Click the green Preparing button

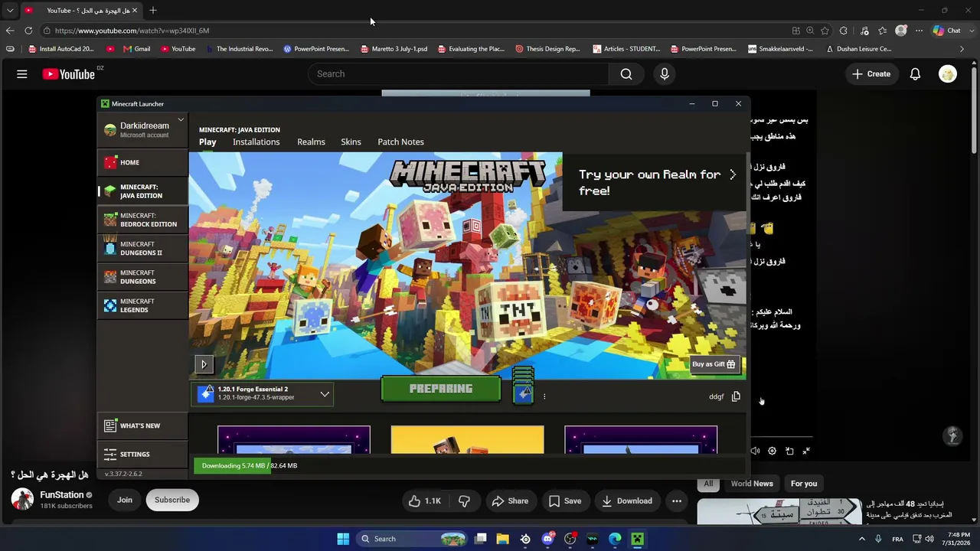[x=441, y=389]
